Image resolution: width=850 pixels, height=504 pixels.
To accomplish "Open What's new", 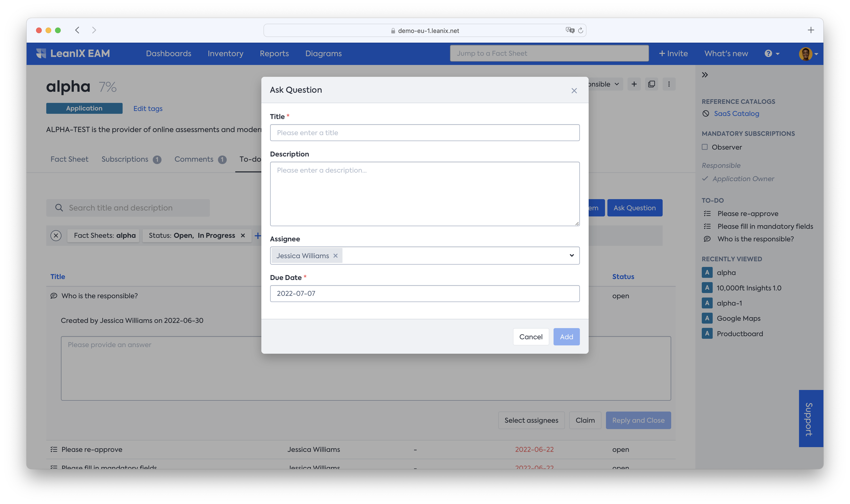I will [726, 54].
